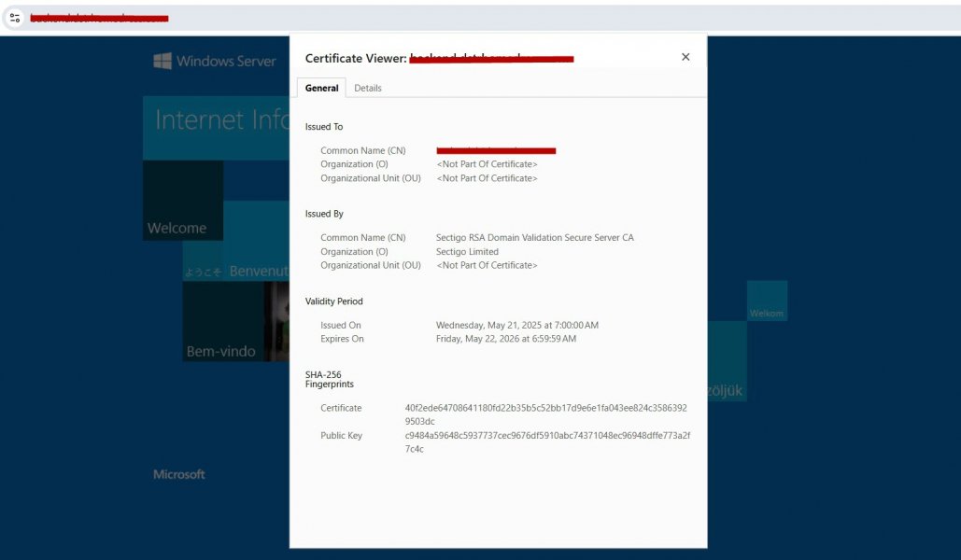Click the Sectigo RSA Domain Validation issuer name
The image size is (961, 560).
(535, 238)
